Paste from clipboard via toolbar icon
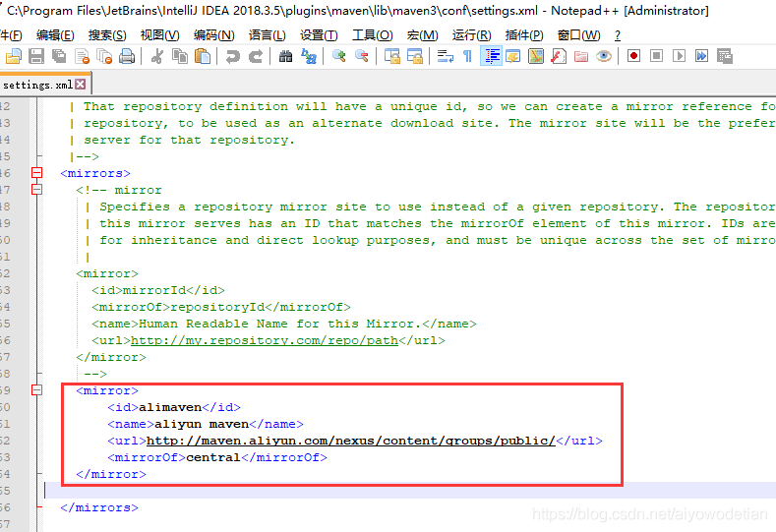 click(203, 56)
